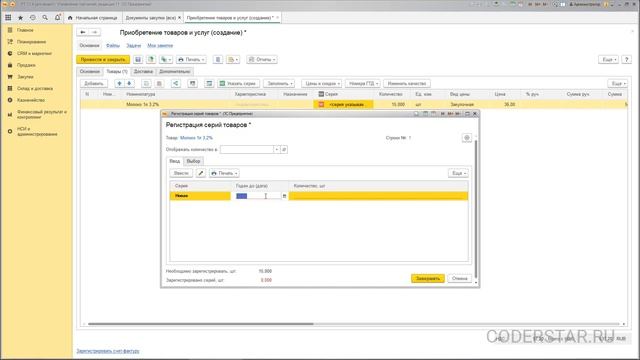Open the Цены и скидки dropdown

click(322, 83)
